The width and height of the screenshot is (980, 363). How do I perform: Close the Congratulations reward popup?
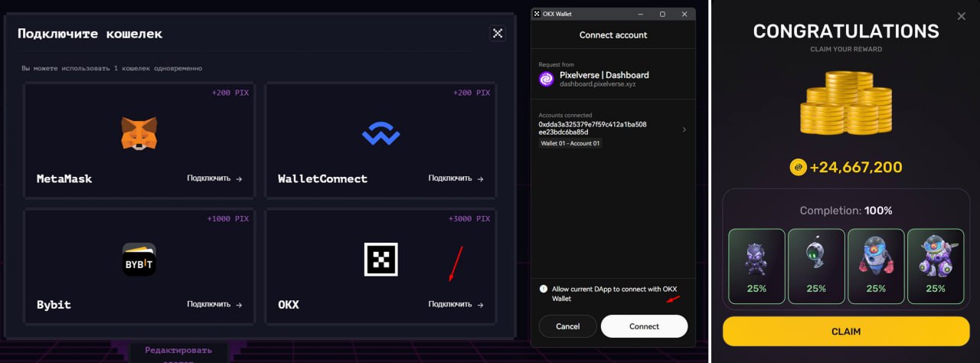pos(962,16)
